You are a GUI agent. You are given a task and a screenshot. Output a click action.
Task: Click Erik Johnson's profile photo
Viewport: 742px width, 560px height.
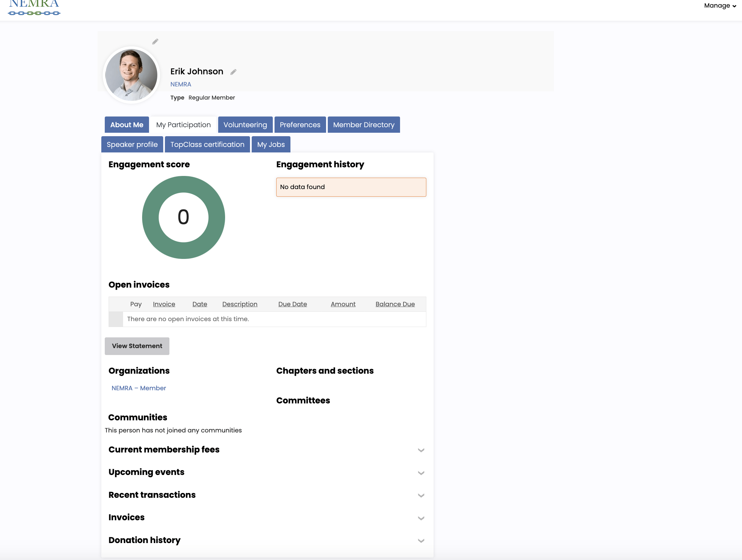131,75
